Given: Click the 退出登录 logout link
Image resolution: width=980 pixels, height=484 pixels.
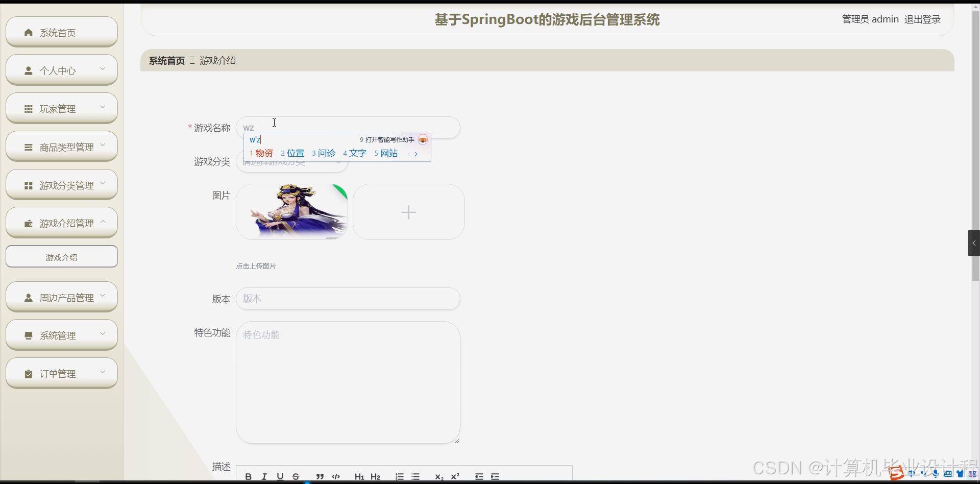Looking at the screenshot, I should 922,19.
